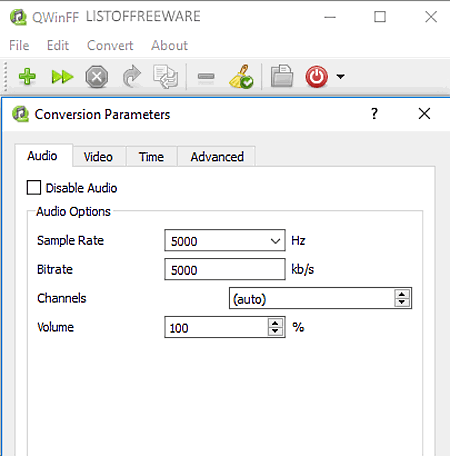
Task: Select the Audio tab
Action: [43, 156]
